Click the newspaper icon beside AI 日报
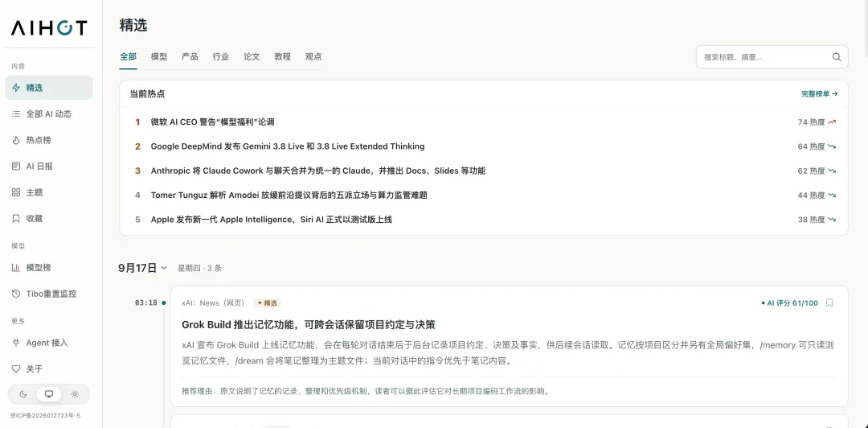Image resolution: width=868 pixels, height=428 pixels. 16,166
